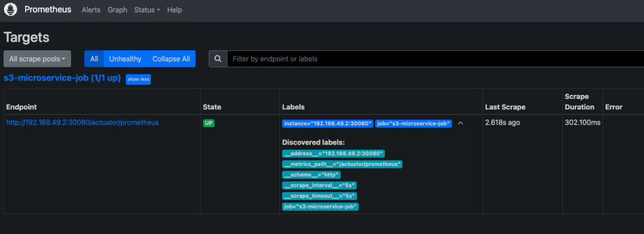
Task: Collapse discovered labels with the chevron
Action: (460, 123)
